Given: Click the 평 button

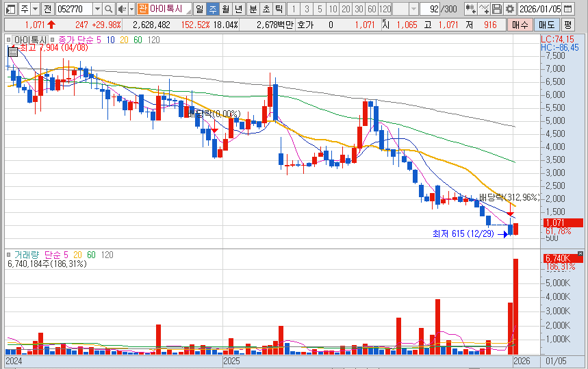Looking at the screenshot, I should [x=567, y=25].
